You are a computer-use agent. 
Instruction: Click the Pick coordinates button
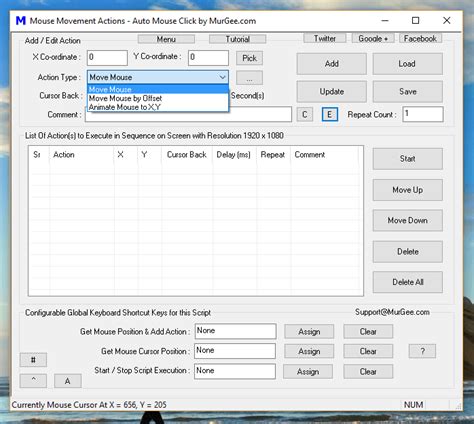249,58
